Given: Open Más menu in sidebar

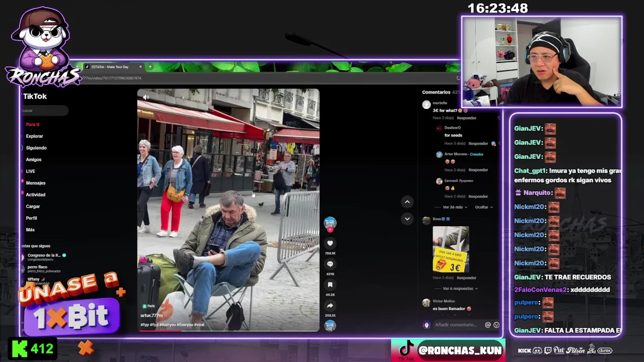Looking at the screenshot, I should click(x=30, y=230).
